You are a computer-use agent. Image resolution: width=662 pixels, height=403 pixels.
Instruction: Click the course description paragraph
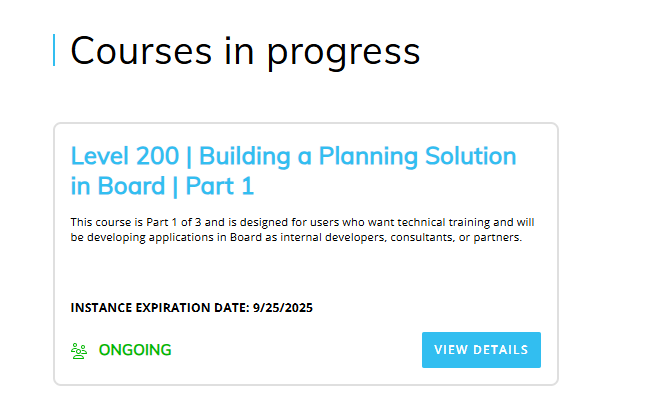[x=302, y=230]
